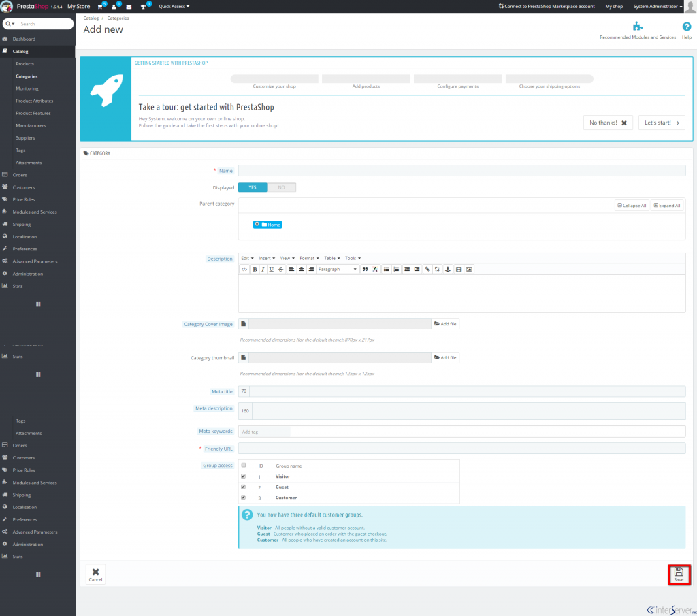Viewport: 697px width, 616px height.
Task: Select Home as parent category radio
Action: click(257, 224)
